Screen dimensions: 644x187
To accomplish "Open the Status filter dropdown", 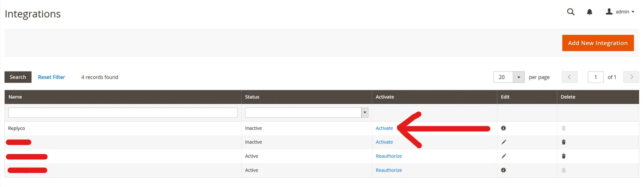I will point(307,113).
